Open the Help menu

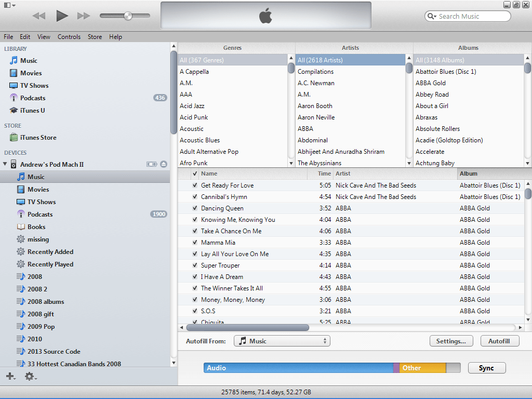(x=115, y=37)
